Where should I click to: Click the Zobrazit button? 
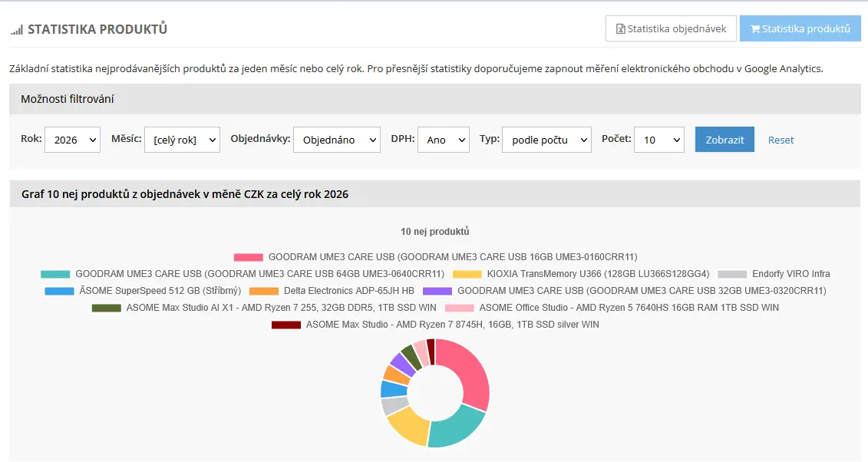[724, 140]
